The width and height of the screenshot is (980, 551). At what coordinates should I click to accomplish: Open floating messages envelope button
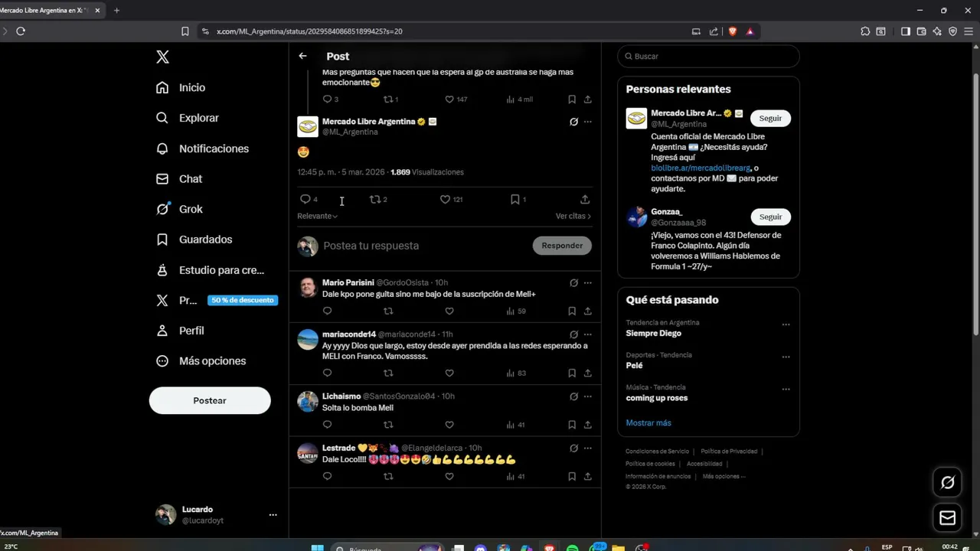[948, 518]
